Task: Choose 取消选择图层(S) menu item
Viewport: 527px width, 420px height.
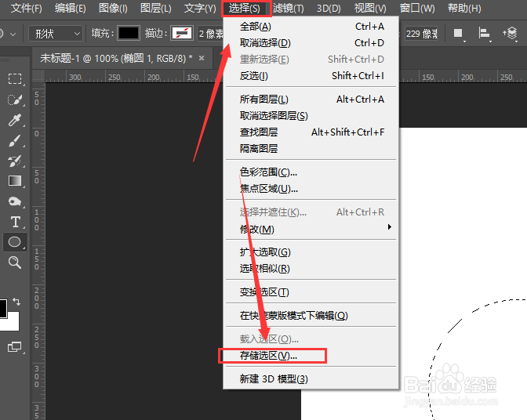Action: [311, 116]
